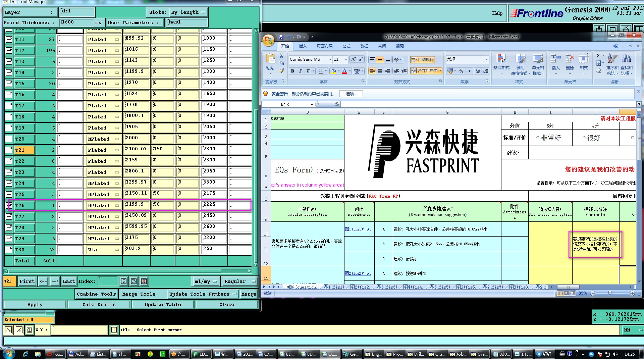Image resolution: width=644 pixels, height=359 pixels.
Task: Open Excel help question mark icon
Action: [x=615, y=46]
